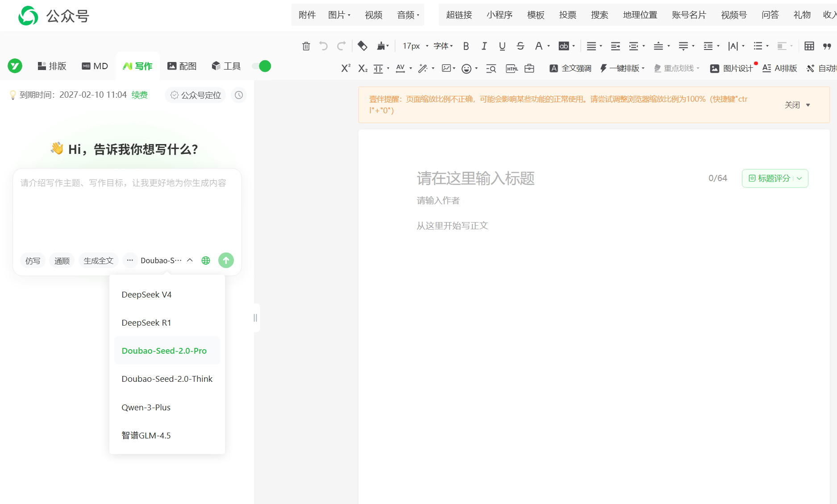
Task: Click the 通顺 chip
Action: coord(62,260)
